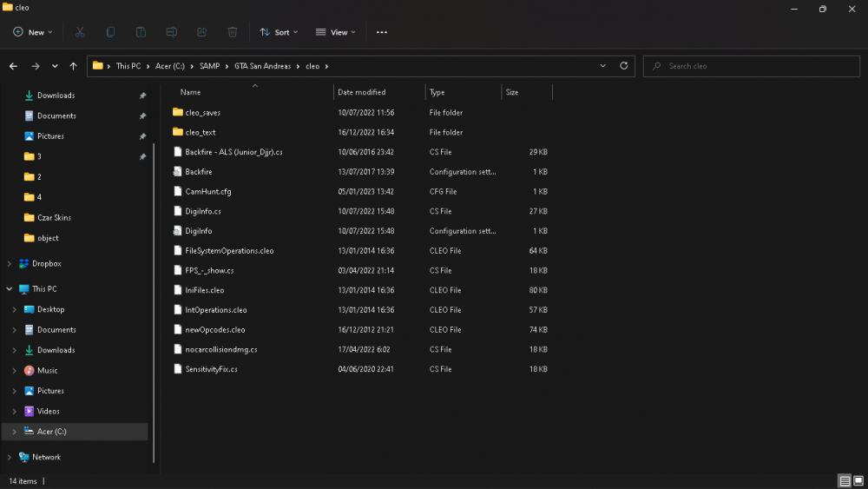Click the Paste clipboard icon
Viewport: 868px width, 489px height.
[x=141, y=32]
